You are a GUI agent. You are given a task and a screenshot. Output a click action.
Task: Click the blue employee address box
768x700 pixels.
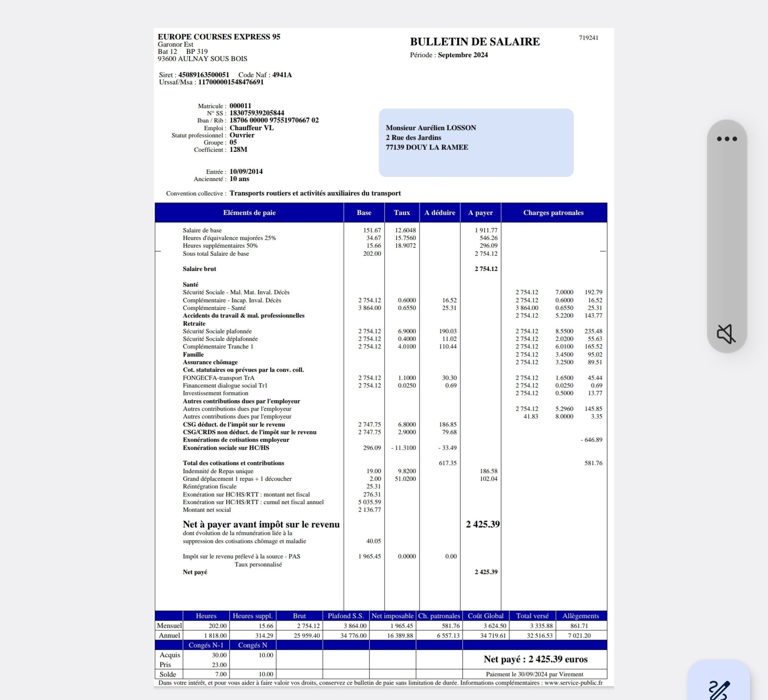(x=476, y=143)
